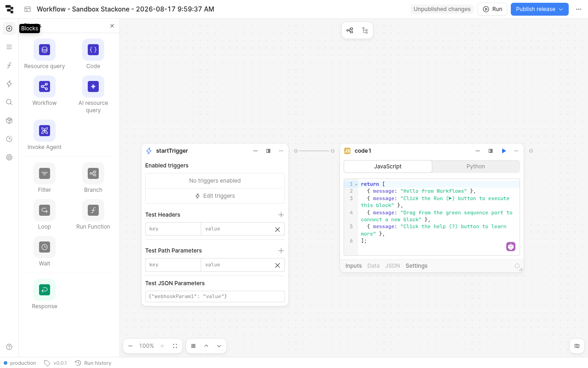Add a Loop block
This screenshot has width=588, height=368.
[45, 214]
